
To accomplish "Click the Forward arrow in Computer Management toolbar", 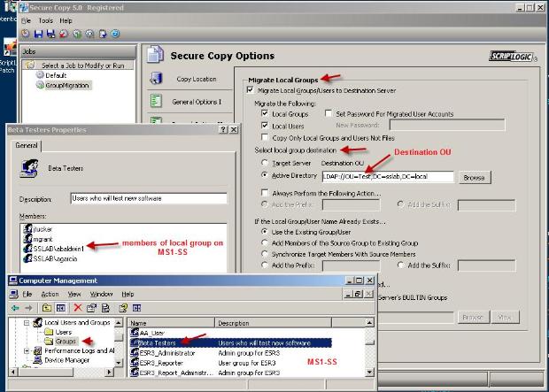I will tap(28, 308).
